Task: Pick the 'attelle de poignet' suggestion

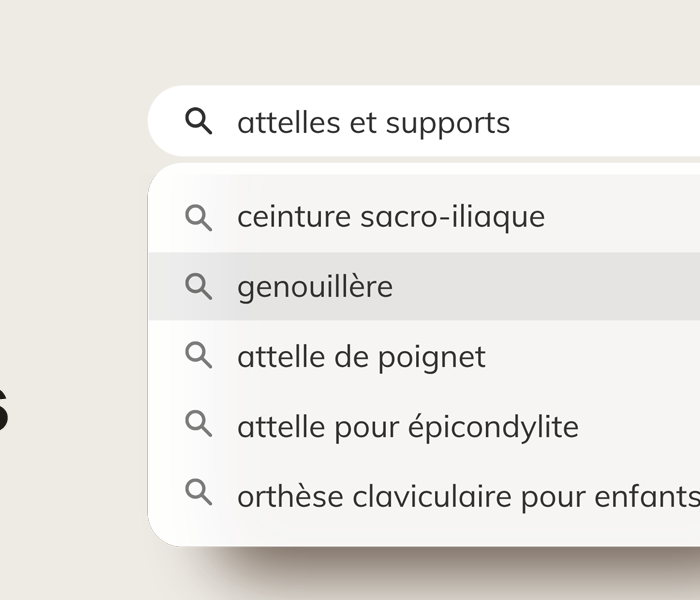Action: pos(424,356)
